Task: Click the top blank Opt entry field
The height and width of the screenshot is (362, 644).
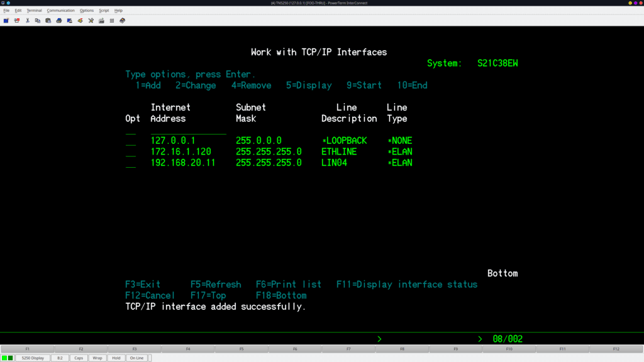Action: [x=131, y=129]
